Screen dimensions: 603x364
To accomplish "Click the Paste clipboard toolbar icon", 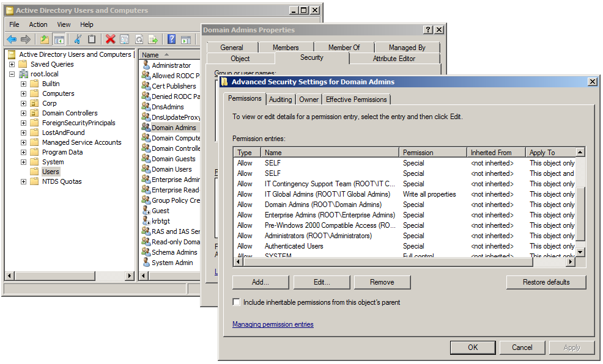I will click(x=93, y=38).
